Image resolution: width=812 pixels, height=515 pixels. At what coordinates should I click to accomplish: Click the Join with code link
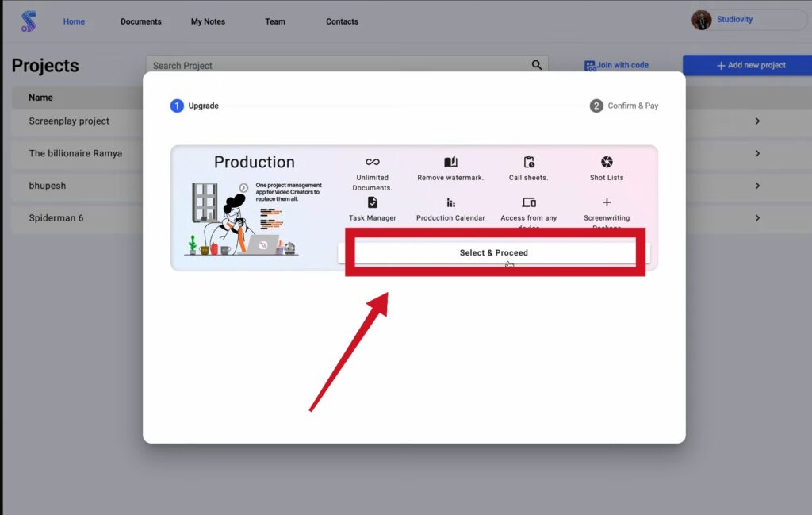coord(622,65)
